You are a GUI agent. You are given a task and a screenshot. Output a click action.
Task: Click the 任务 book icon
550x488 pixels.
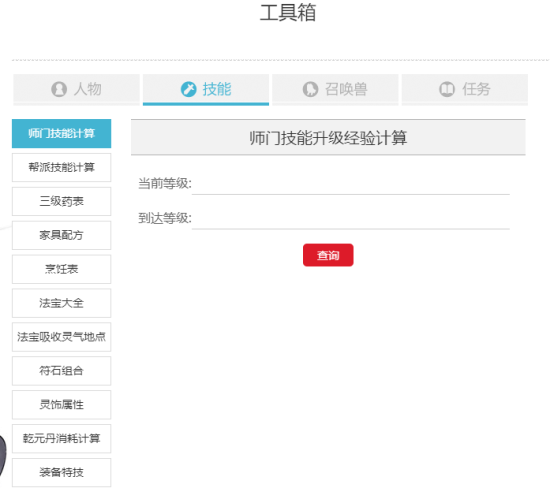point(447,89)
